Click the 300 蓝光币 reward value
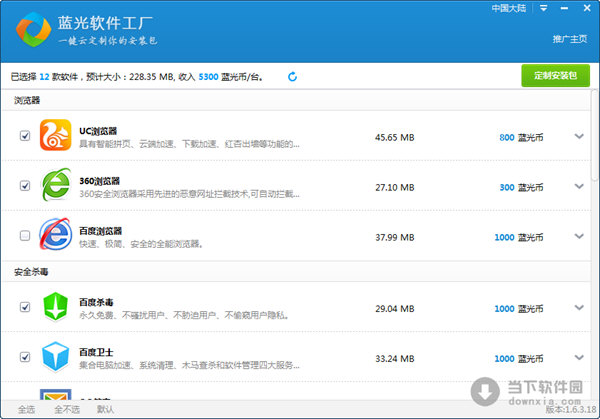 (521, 187)
